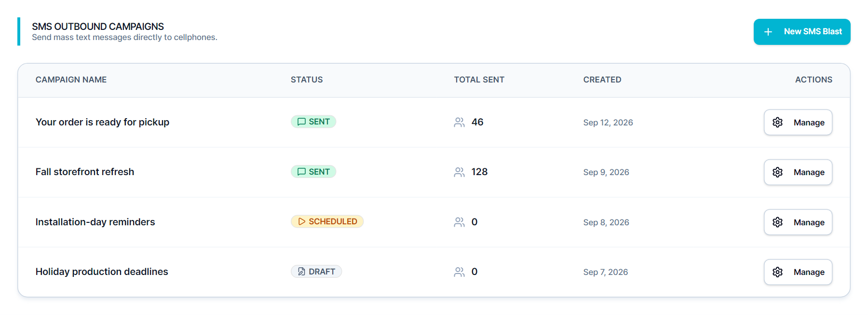Click the ACTIONS column header
This screenshot has height=315, width=868.
pos(814,80)
